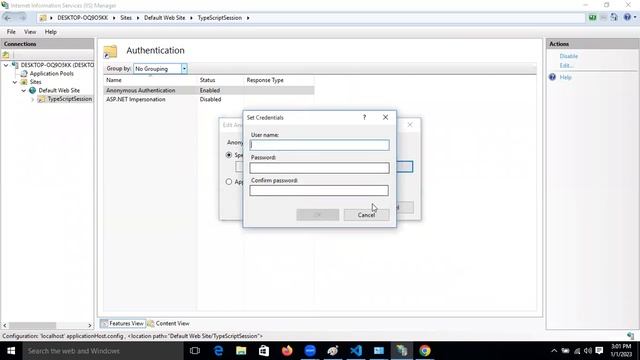Select Application Pools in Connections tree
The image size is (640, 360).
pos(51,73)
